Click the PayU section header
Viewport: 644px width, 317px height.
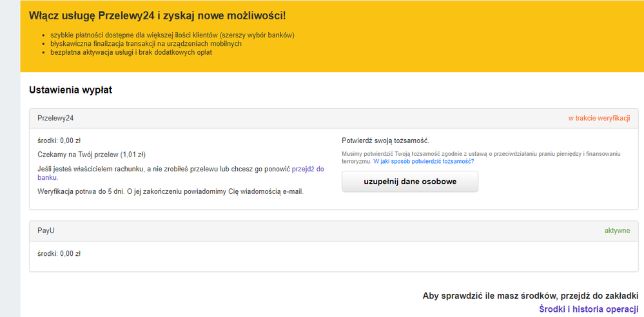[x=333, y=231]
